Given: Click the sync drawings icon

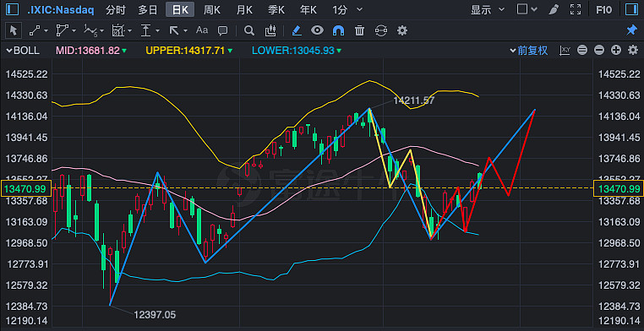Looking at the screenshot, I should tap(381, 30).
